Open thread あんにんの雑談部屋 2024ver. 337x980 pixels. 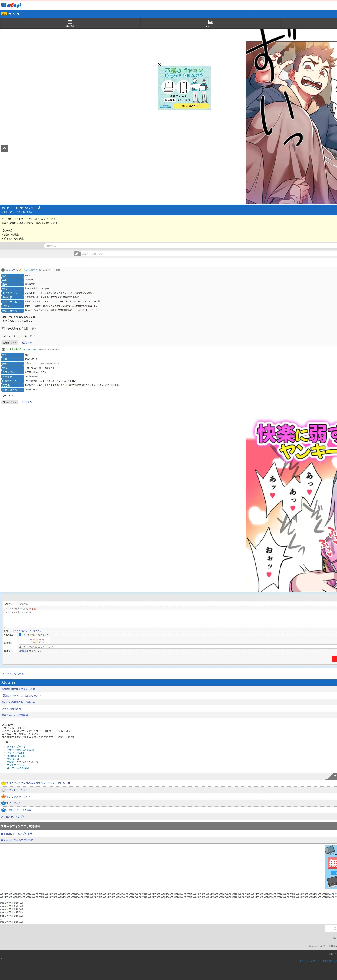point(18,702)
